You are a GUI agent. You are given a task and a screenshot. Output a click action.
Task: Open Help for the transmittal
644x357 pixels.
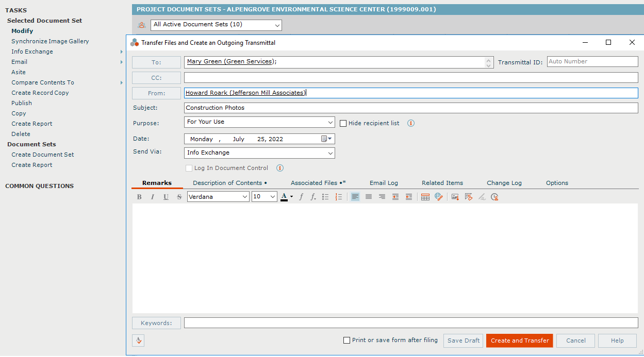(617, 341)
